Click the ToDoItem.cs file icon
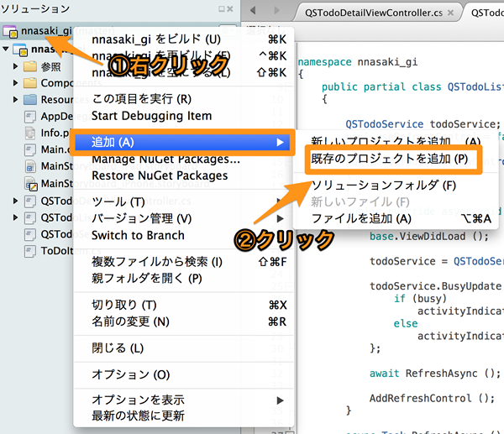This screenshot has width=504, height=434. coord(30,251)
